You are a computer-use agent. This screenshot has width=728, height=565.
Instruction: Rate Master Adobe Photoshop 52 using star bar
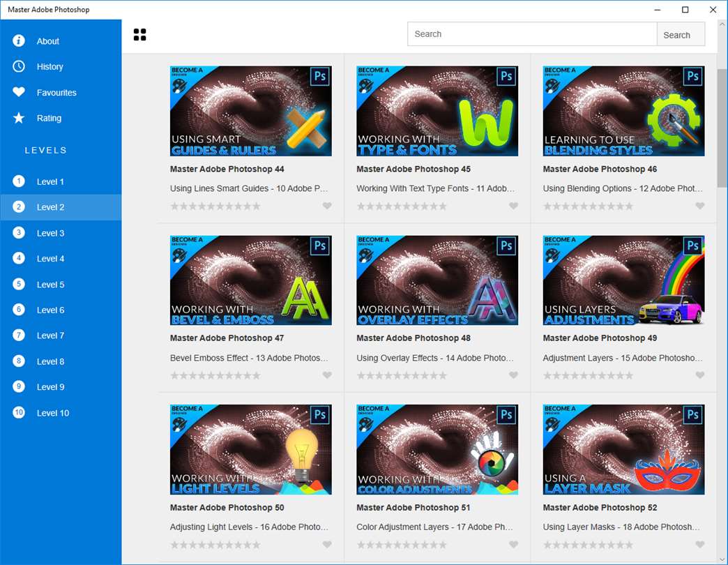pyautogui.click(x=589, y=545)
